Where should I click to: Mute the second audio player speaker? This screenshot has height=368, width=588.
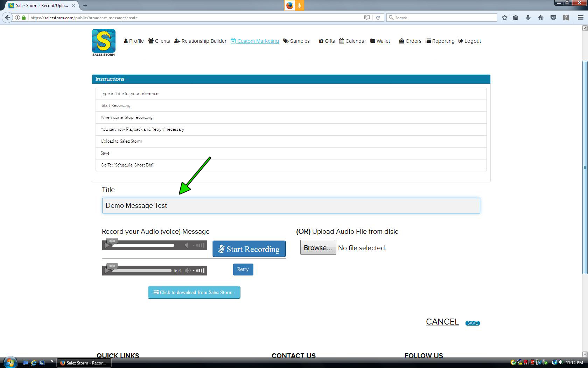point(188,271)
